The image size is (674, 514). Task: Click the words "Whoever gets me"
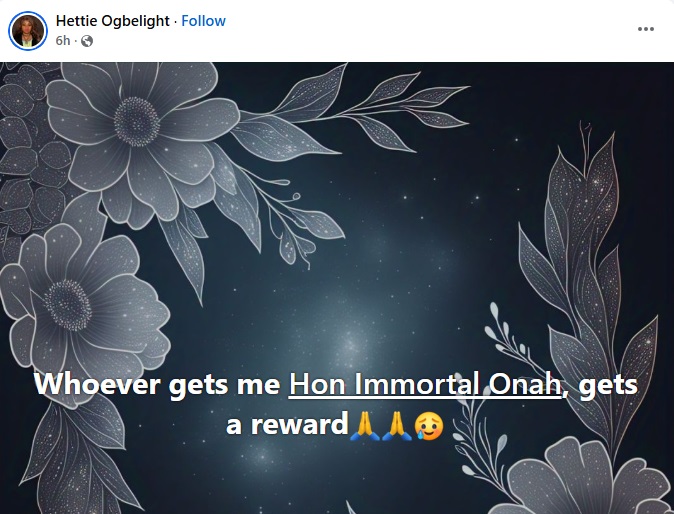coord(157,385)
